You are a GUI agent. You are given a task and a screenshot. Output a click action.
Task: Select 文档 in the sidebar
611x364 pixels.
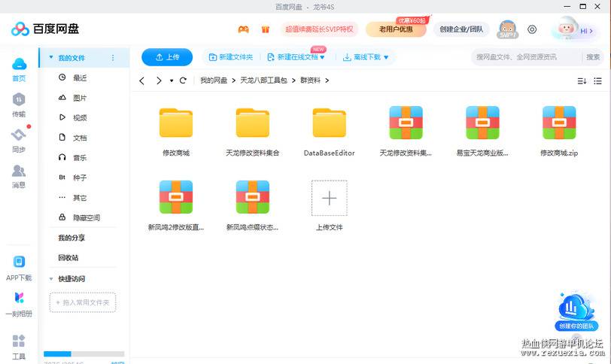click(x=80, y=138)
